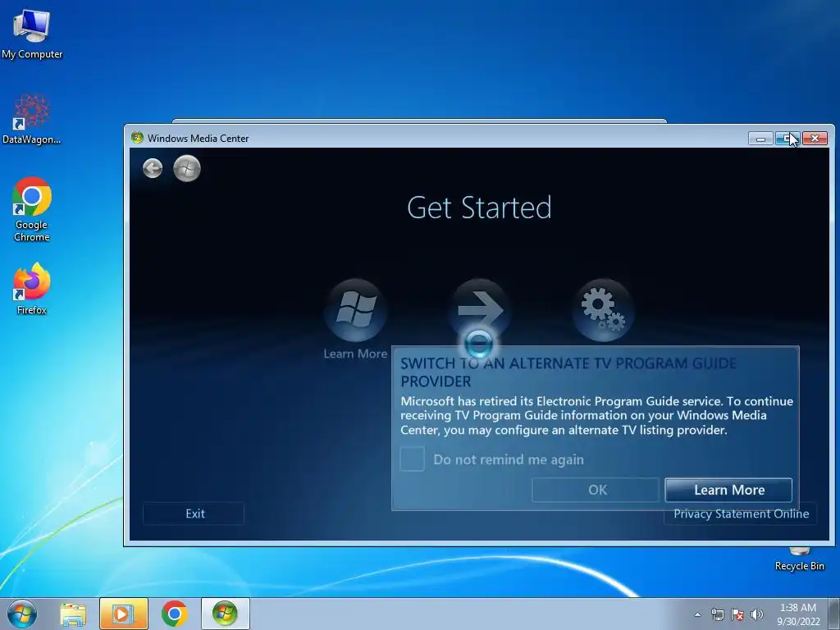840x630 pixels.
Task: Open Windows Explorer from the taskbar
Action: click(x=73, y=614)
